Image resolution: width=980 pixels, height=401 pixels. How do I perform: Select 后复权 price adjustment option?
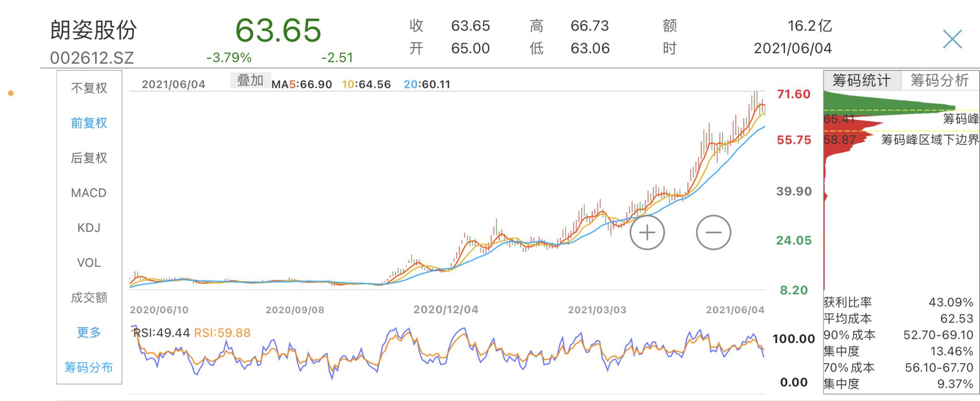click(x=89, y=158)
